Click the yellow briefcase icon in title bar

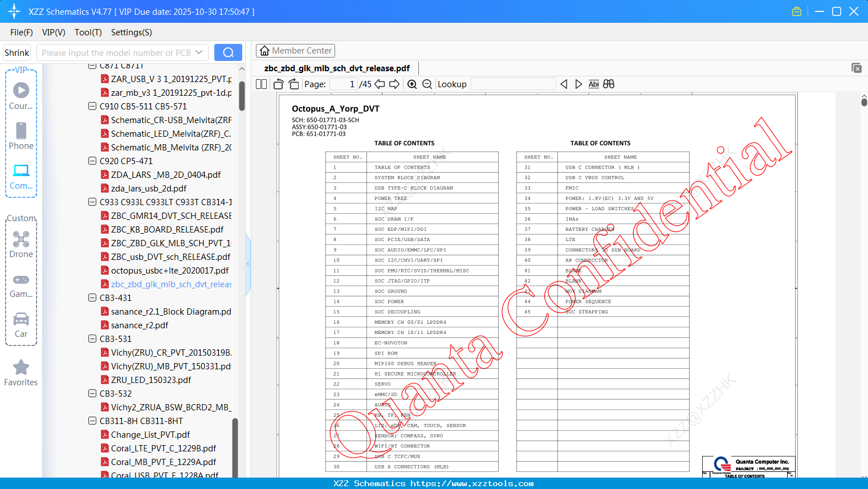797,11
